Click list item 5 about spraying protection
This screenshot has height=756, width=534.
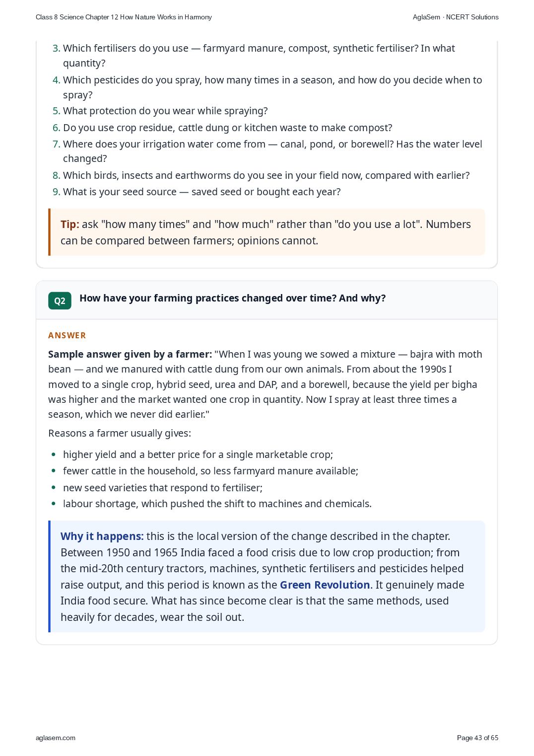tap(160, 111)
